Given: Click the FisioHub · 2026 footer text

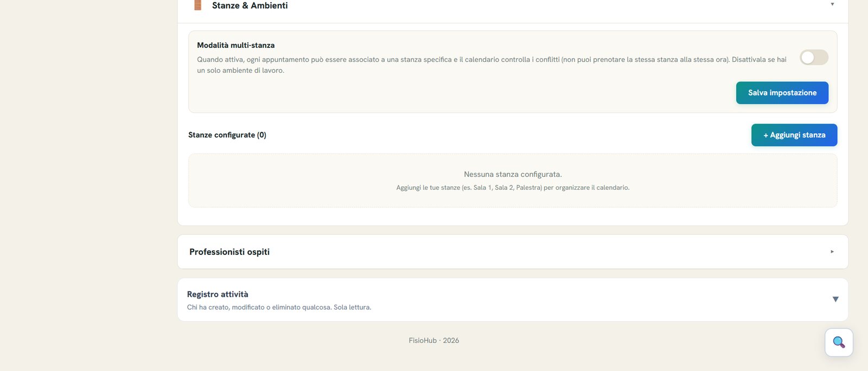Looking at the screenshot, I should click(x=434, y=341).
